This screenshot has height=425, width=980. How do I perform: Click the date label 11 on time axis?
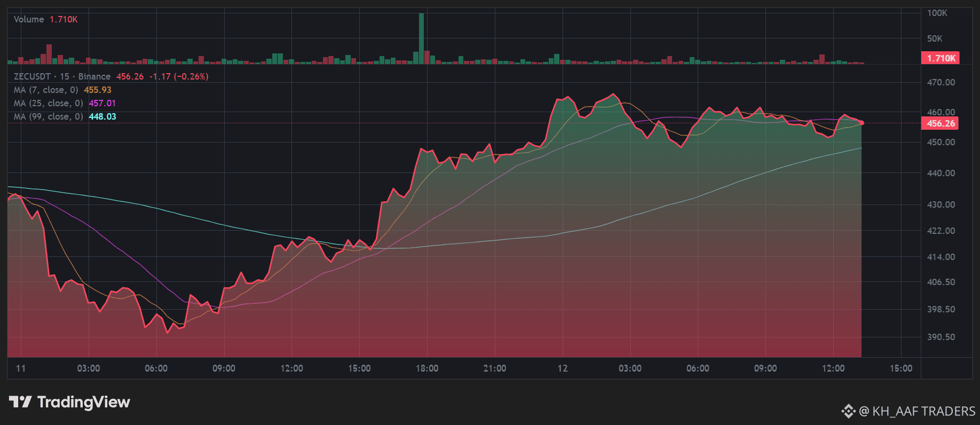[21, 368]
